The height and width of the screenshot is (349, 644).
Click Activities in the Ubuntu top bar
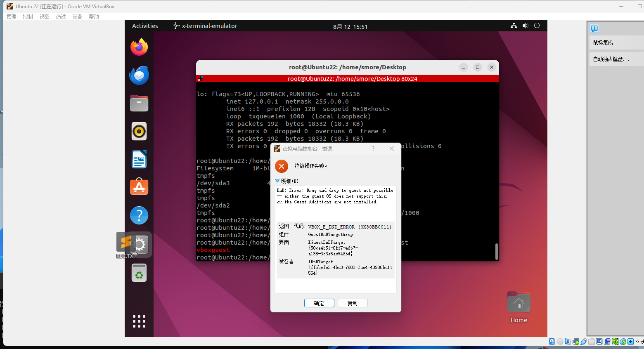point(145,26)
